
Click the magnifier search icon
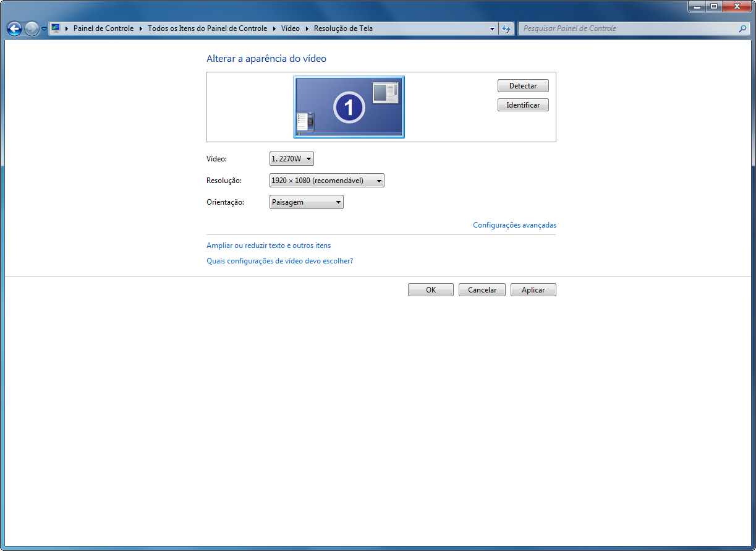coord(742,28)
